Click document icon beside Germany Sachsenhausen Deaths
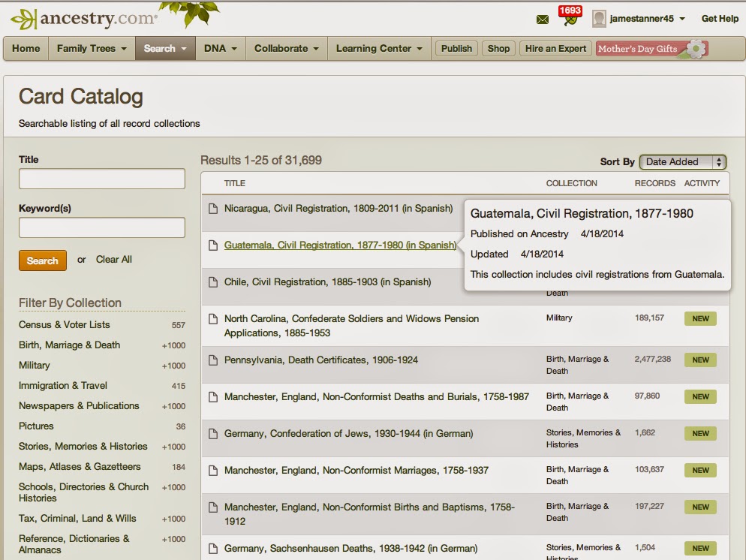This screenshot has width=746, height=560. click(x=213, y=549)
